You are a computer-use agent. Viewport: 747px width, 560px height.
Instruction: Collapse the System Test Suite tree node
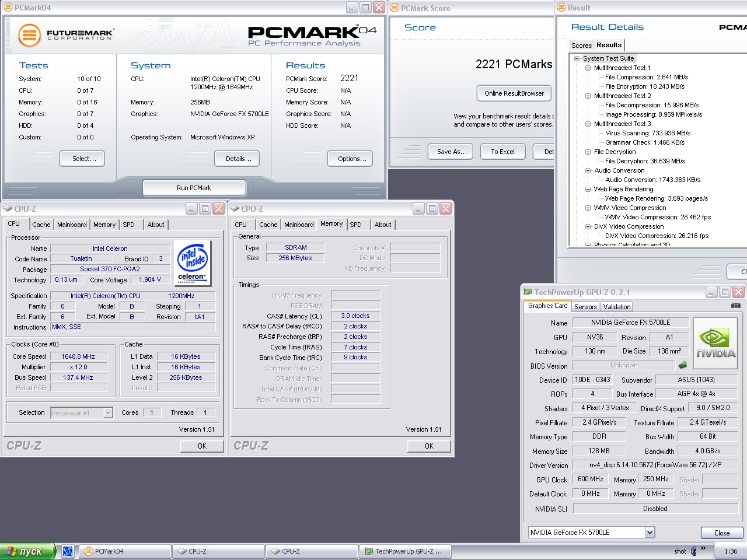pyautogui.click(x=577, y=58)
